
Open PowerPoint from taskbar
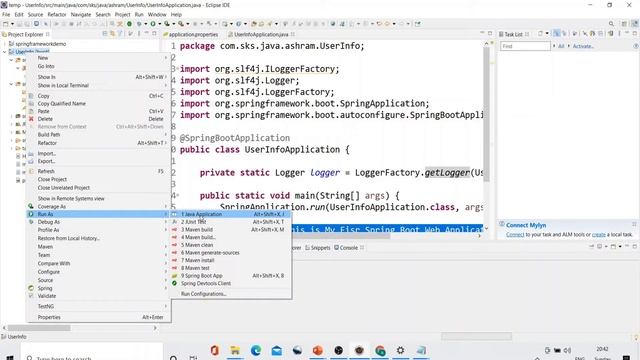point(318,350)
